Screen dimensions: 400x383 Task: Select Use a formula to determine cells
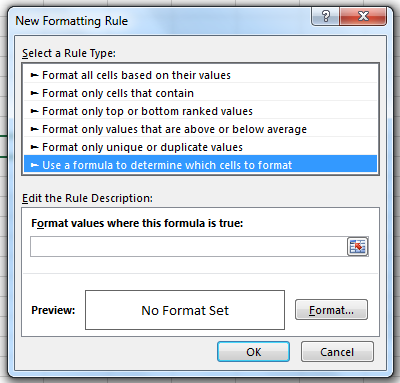pyautogui.click(x=200, y=165)
